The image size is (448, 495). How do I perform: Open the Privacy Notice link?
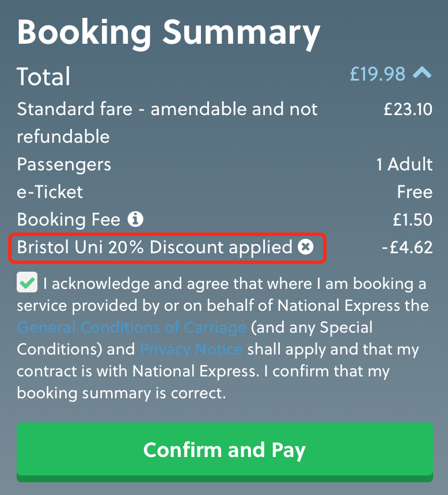[x=191, y=349]
